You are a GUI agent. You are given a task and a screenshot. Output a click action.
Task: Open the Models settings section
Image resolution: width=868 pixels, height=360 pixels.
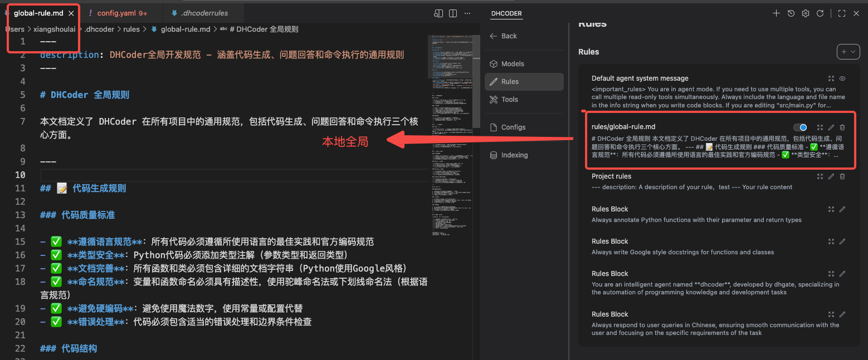tap(512, 64)
